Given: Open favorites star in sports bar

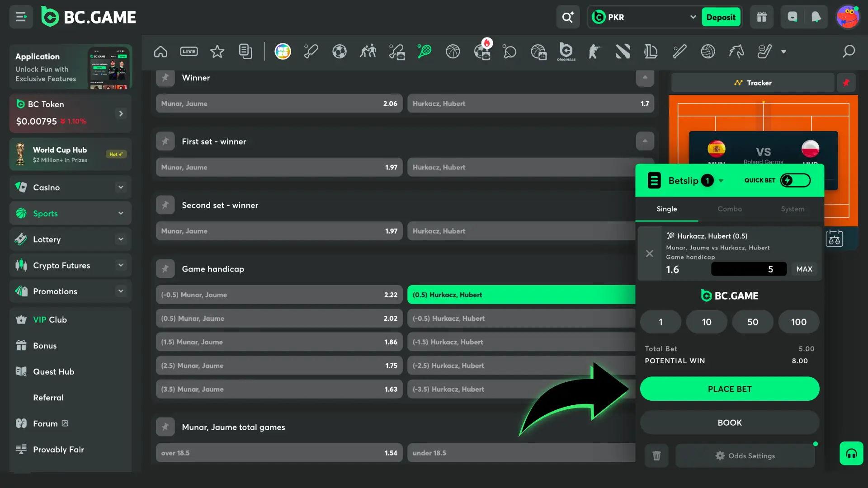Looking at the screenshot, I should (x=217, y=52).
